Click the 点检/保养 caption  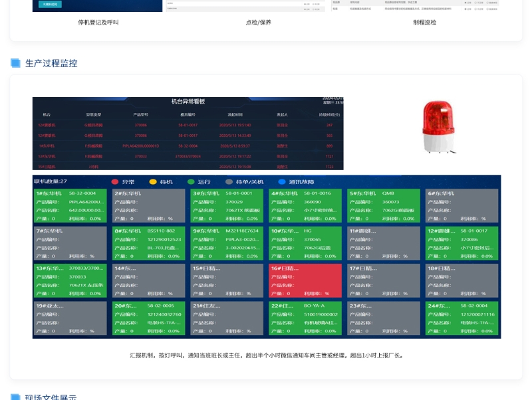point(258,23)
